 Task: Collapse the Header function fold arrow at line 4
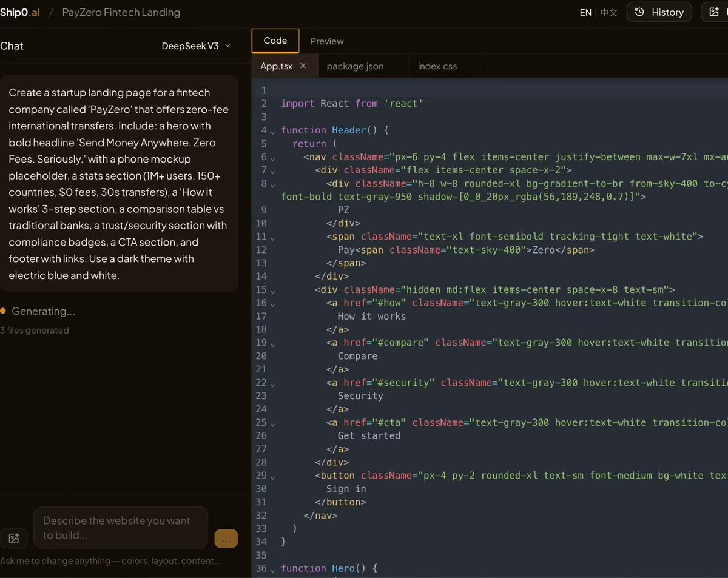click(x=272, y=131)
